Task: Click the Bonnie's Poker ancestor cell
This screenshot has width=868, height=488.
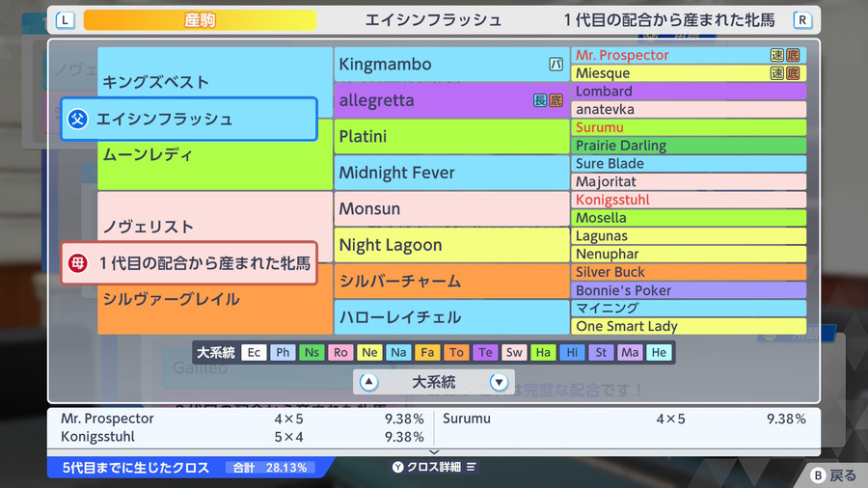Action: point(688,290)
